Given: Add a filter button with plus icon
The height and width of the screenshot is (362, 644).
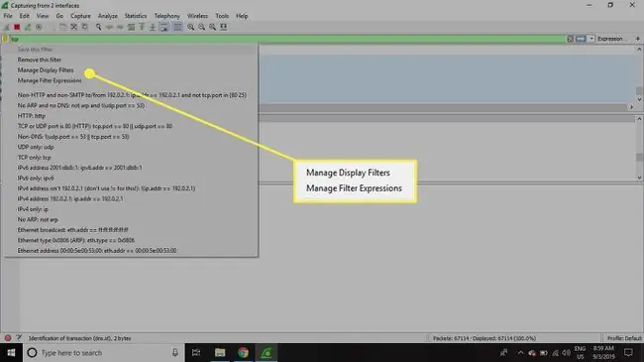Looking at the screenshot, I should coord(638,39).
